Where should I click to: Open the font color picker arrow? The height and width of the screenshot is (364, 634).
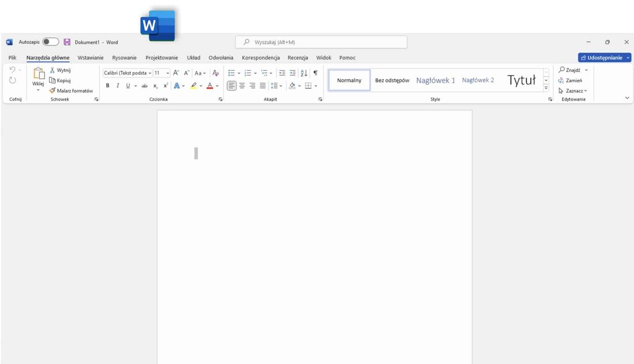click(x=217, y=85)
